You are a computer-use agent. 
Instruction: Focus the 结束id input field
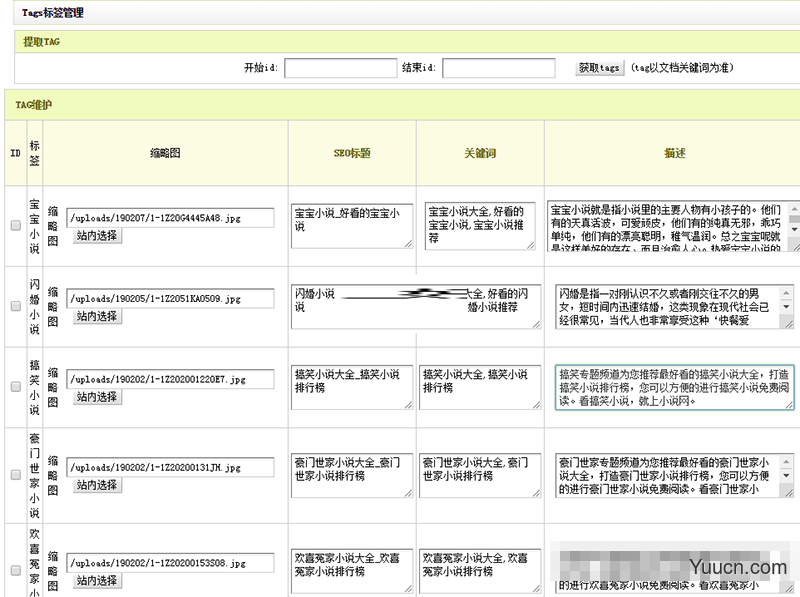pyautogui.click(x=498, y=68)
